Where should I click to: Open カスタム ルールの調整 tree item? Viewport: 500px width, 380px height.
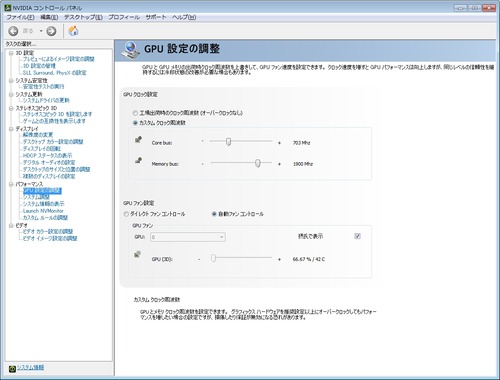(45, 218)
